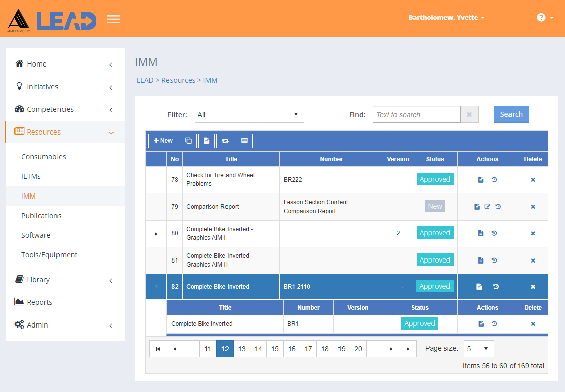Click the history icon for row 78
Screen dimensions: 565x392
[494, 179]
